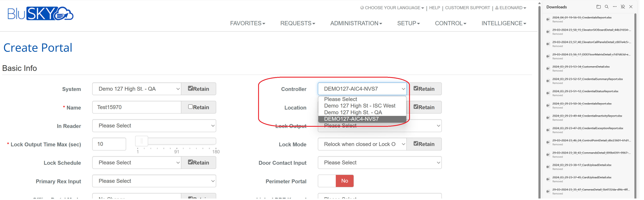This screenshot has width=644, height=200.
Task: Select Demo 127 High St - ISC West option
Action: coord(360,106)
